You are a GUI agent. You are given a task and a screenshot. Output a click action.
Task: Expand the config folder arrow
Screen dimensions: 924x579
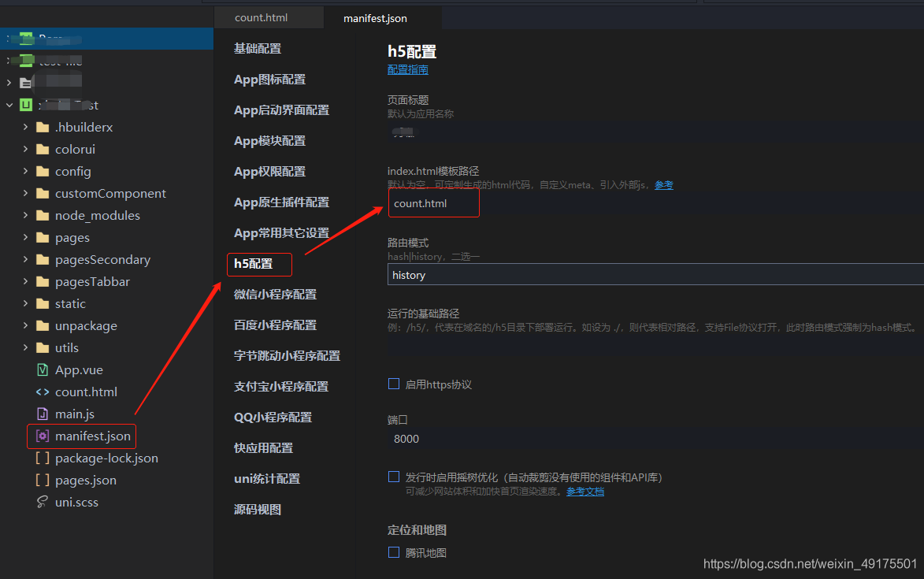pos(25,171)
